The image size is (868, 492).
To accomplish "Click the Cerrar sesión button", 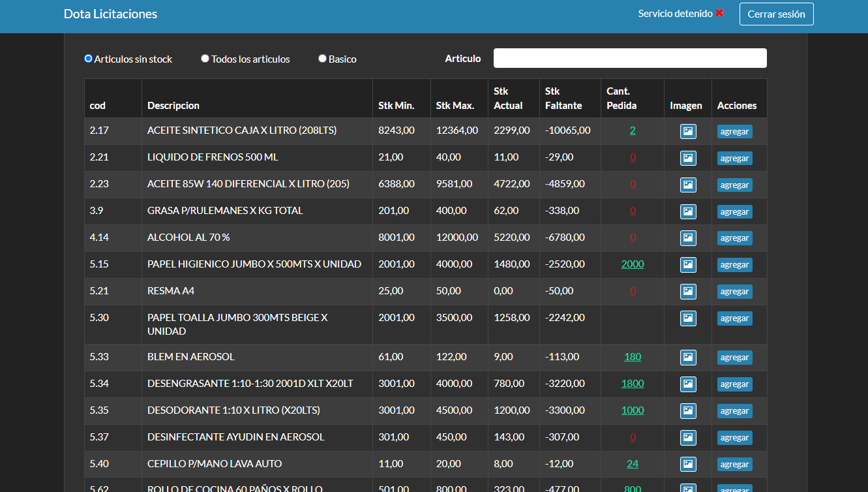I will 776,14.
